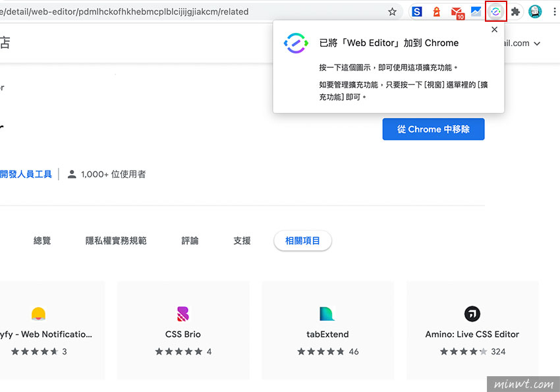Click the address bar URL field
The height and width of the screenshot is (392, 560).
tap(200, 12)
